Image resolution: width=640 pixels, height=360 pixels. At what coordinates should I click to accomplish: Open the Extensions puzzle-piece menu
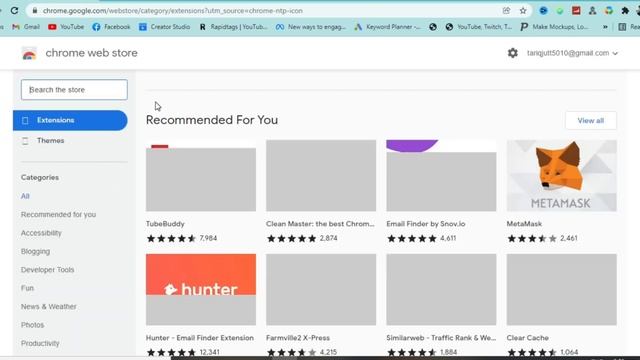tap(625, 11)
